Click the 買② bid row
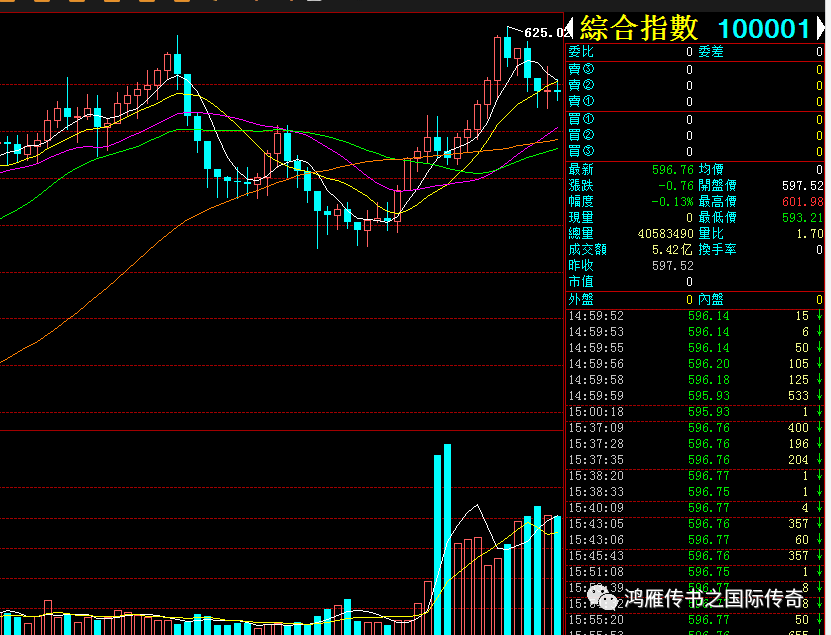 tap(695, 135)
